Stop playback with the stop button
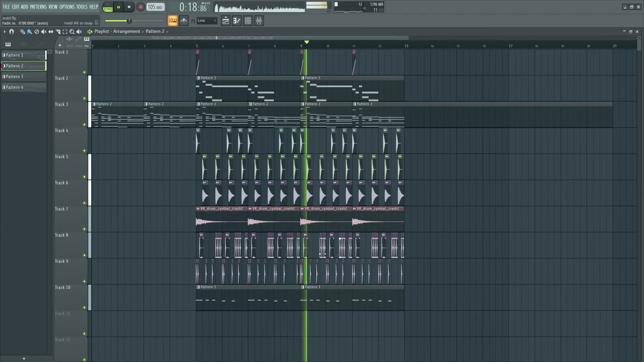This screenshot has height=362, width=644. click(x=129, y=7)
